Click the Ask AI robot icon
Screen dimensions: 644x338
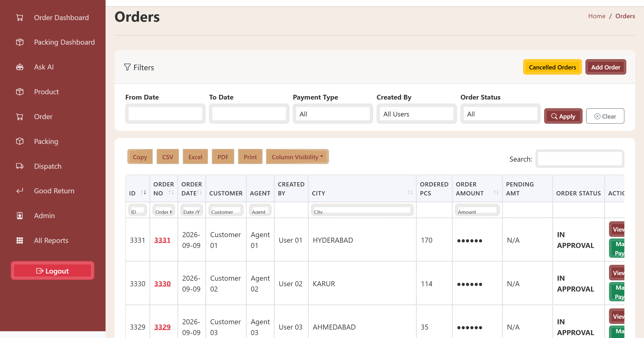(x=20, y=67)
